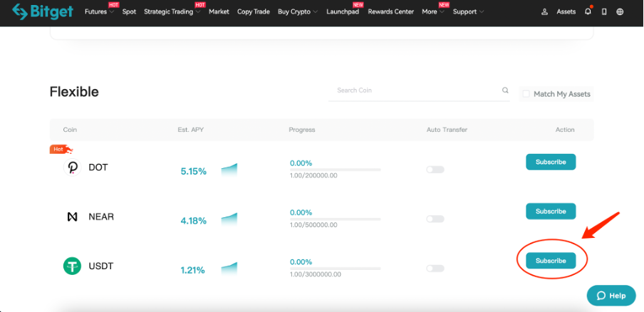Click the 1.00/500000.00 quota text
The width and height of the screenshot is (644, 312).
[313, 225]
